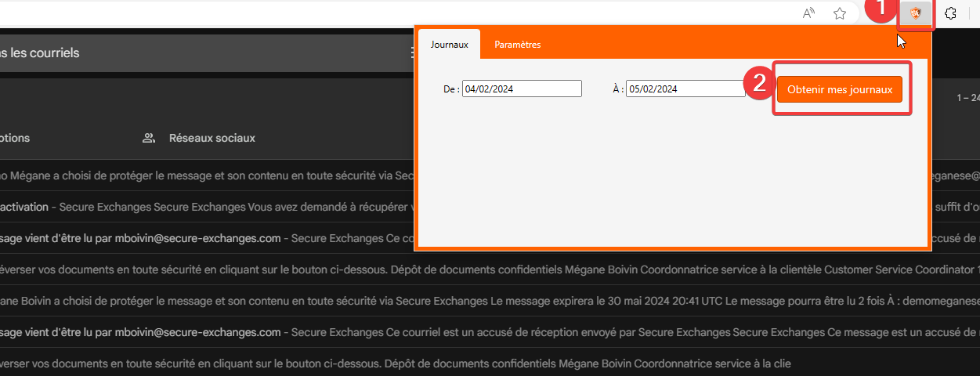
Task: Bookmark page with the star icon
Action: pyautogui.click(x=840, y=13)
